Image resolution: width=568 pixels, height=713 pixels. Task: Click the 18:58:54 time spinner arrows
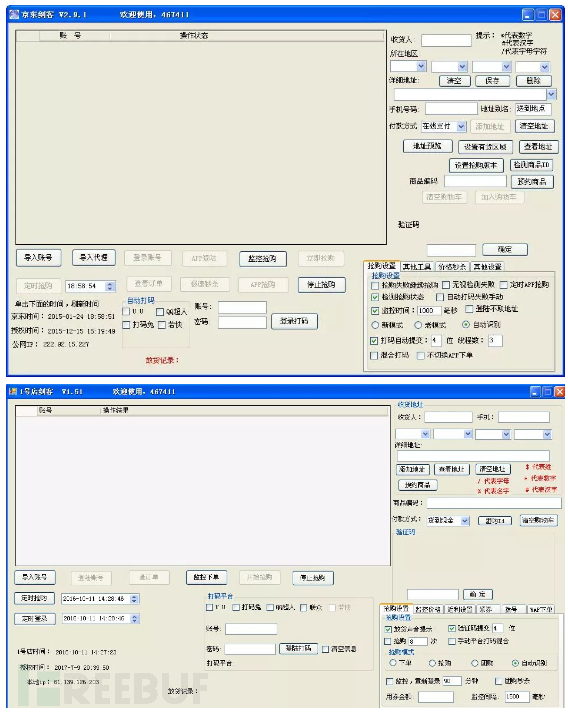click(110, 286)
